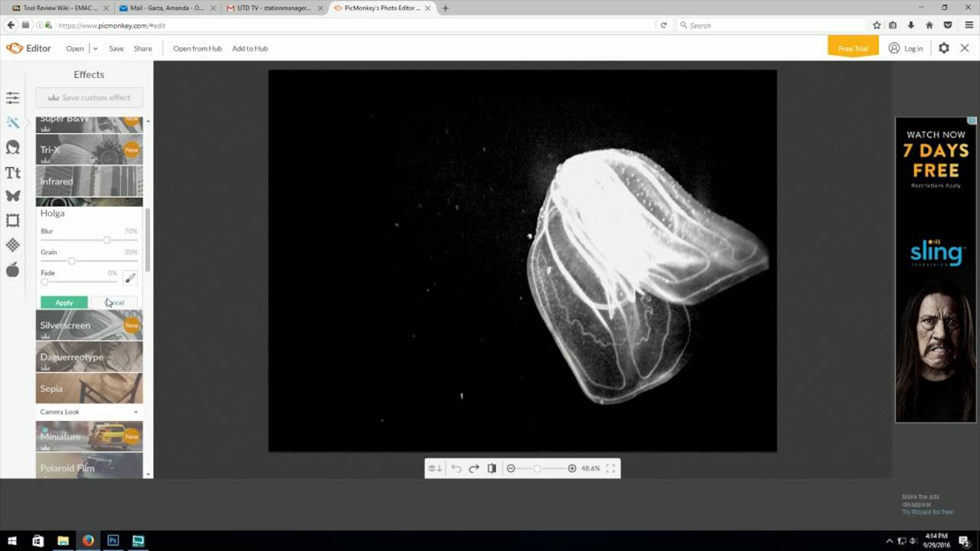Adjust the zoom level slider handle
The width and height of the screenshot is (980, 551).
pos(537,468)
